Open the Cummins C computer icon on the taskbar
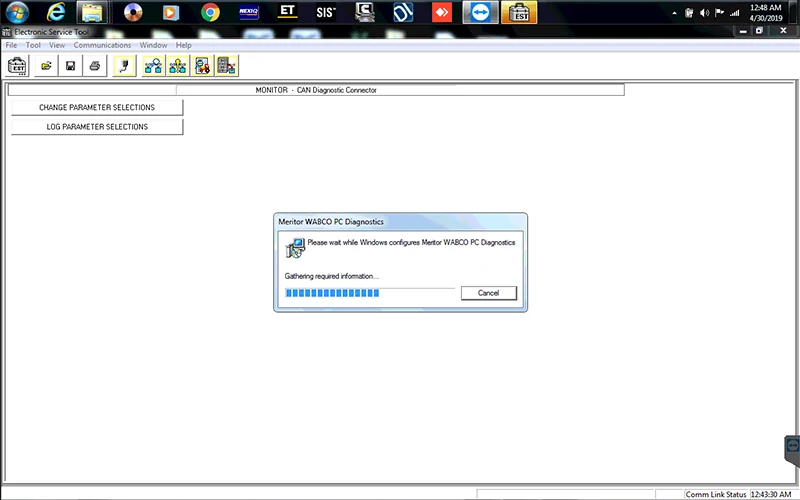 [x=364, y=12]
